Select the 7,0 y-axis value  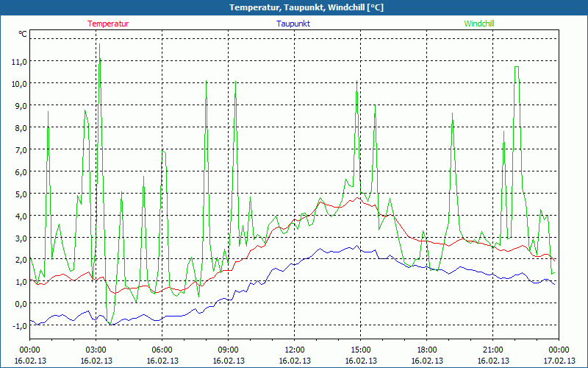[x=21, y=150]
